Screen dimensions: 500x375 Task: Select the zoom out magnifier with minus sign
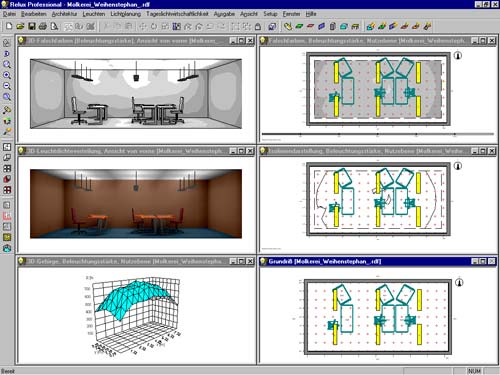pos(7,86)
